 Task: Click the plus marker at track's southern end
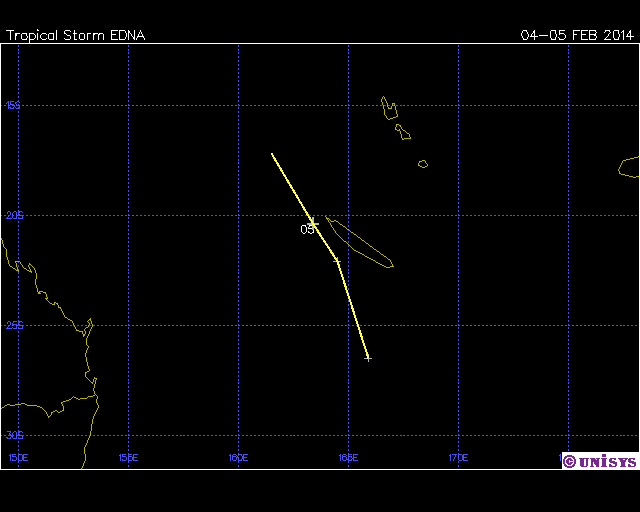click(368, 358)
